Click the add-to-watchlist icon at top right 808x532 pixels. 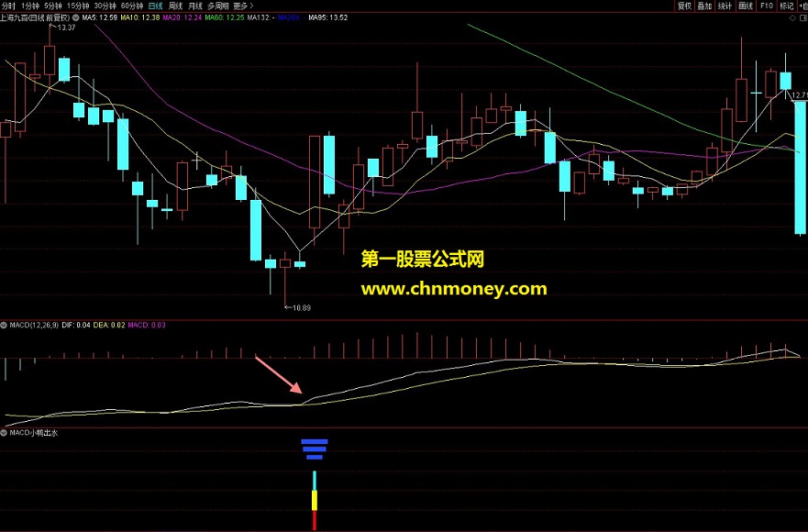tap(802, 6)
